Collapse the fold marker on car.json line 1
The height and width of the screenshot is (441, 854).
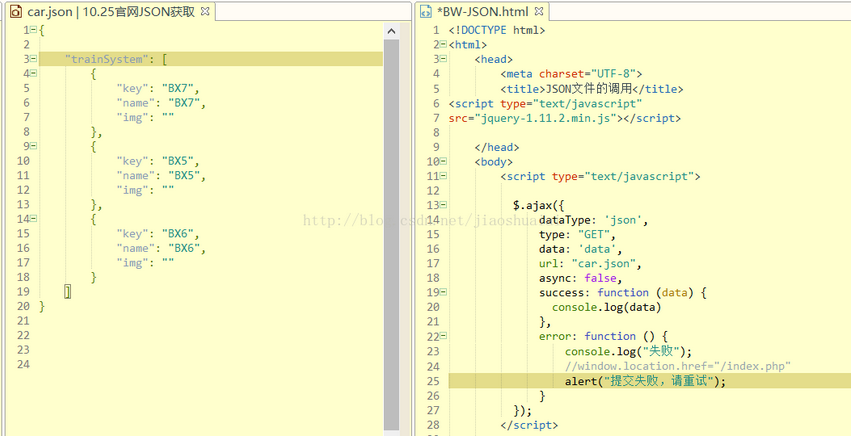34,30
